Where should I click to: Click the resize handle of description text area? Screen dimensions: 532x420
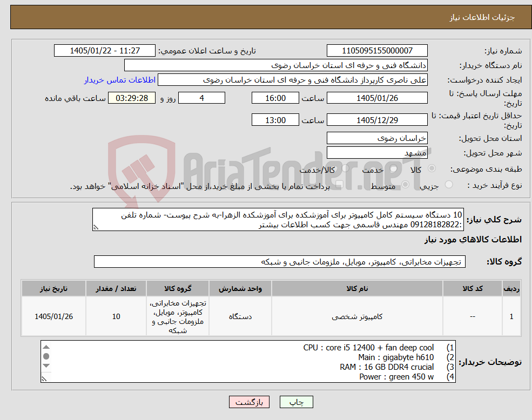(x=96, y=228)
